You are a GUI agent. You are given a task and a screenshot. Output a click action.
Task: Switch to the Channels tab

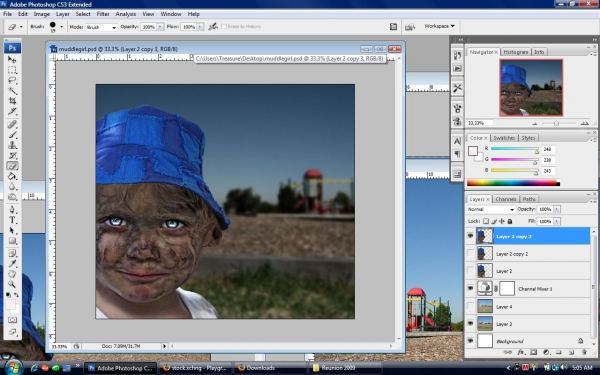pos(505,199)
